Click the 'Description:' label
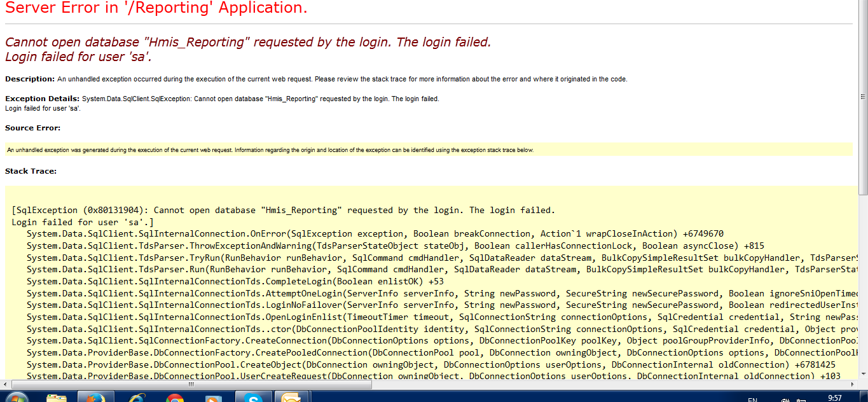 pyautogui.click(x=30, y=79)
